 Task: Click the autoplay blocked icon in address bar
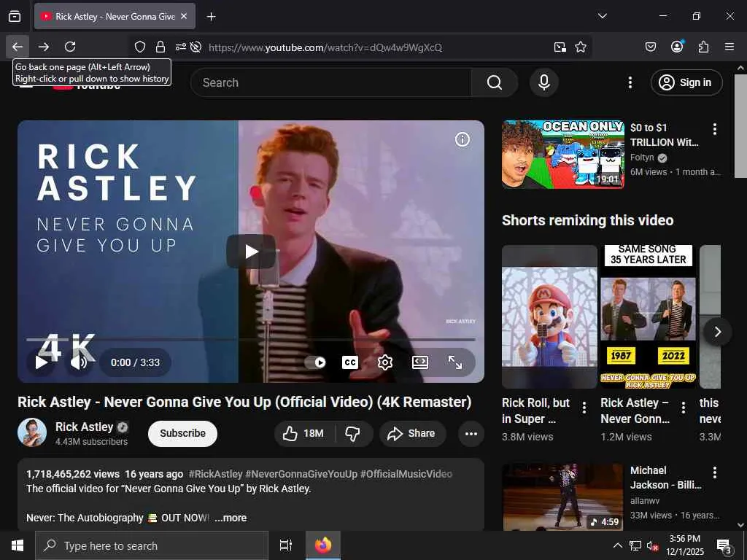[x=196, y=47]
